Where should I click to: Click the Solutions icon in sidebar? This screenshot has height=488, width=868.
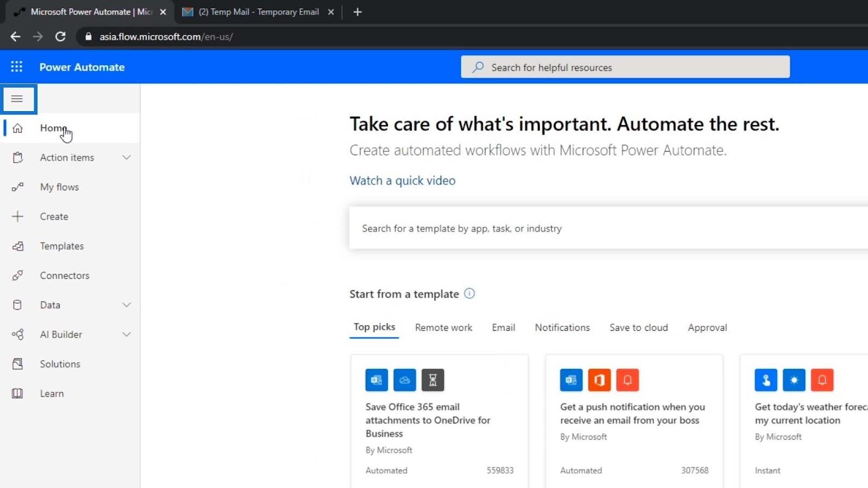(17, 364)
